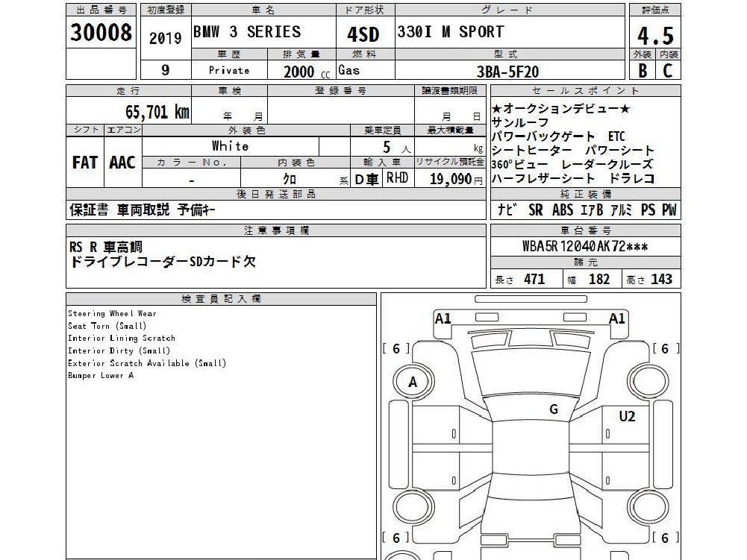
Task: Select the ドラレコ sales point
Action: (x=632, y=178)
